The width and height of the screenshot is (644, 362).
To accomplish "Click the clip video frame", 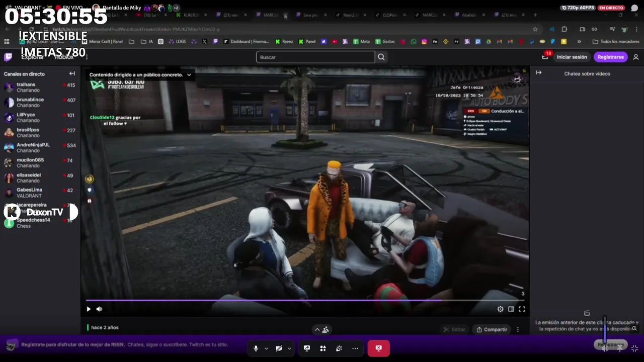I will pyautogui.click(x=305, y=191).
